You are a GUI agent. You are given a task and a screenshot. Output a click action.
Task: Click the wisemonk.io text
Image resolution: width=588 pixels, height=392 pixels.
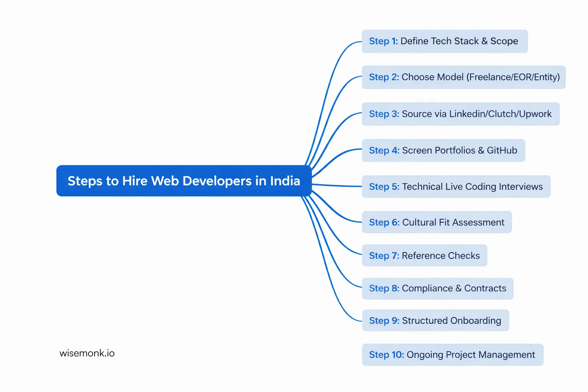tap(87, 353)
